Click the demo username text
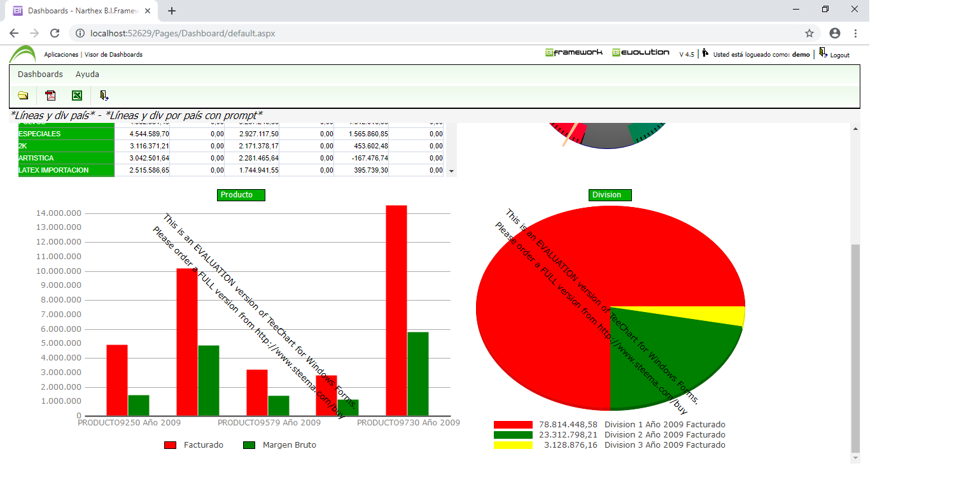Screen dimensions: 980x498 pyautogui.click(x=801, y=55)
